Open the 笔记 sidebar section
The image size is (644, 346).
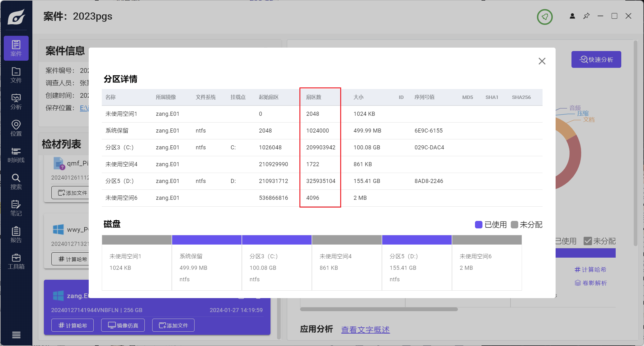[16, 208]
